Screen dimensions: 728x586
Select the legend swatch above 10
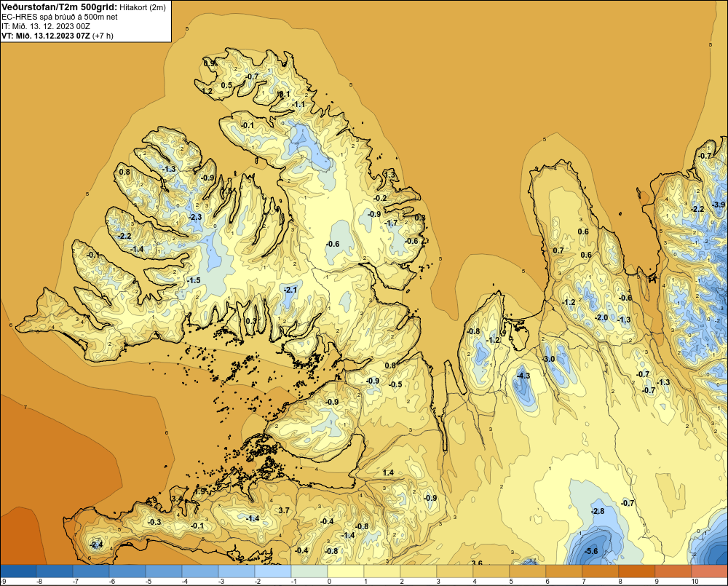(709, 571)
